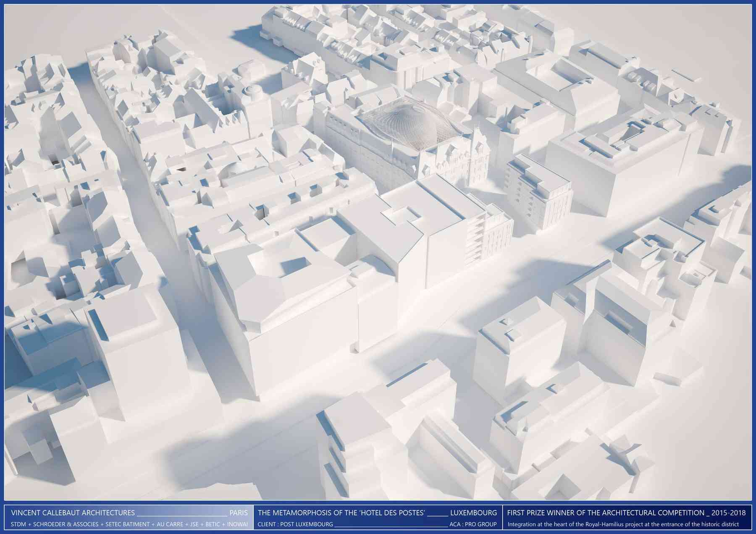Screen dimensions: 756x534
Task: Click the 'LUXEMBOURG' label
Action: (473, 513)
